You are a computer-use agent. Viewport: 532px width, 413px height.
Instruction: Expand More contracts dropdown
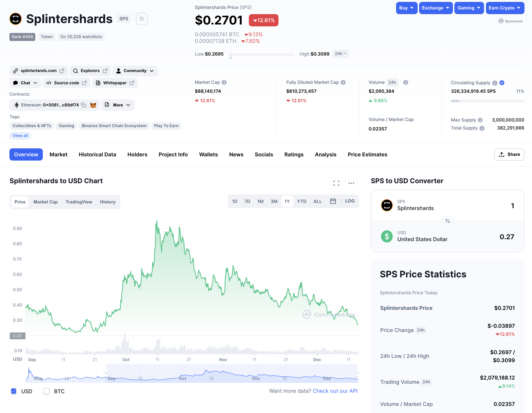118,105
